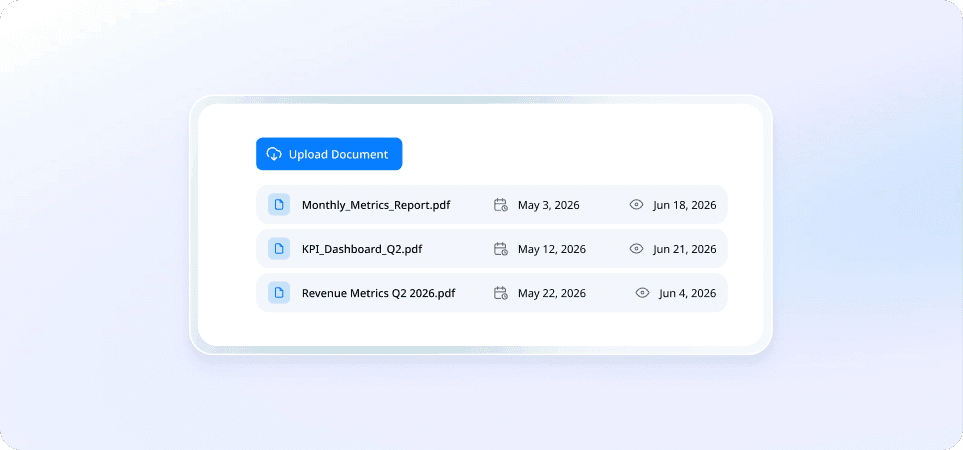Click the eye icon beside Jun 4, 2026
Viewport: 963px width, 450px height.
click(642, 293)
